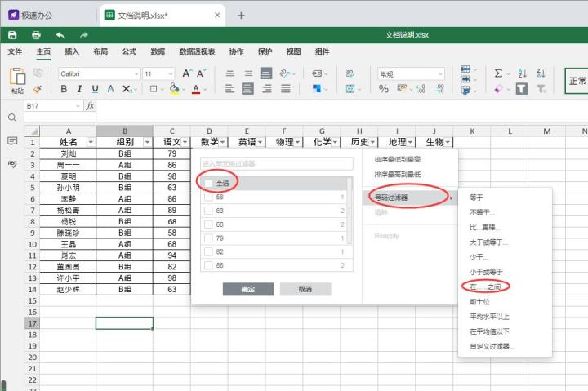
Task: Center text horizontally
Action: [248, 88]
